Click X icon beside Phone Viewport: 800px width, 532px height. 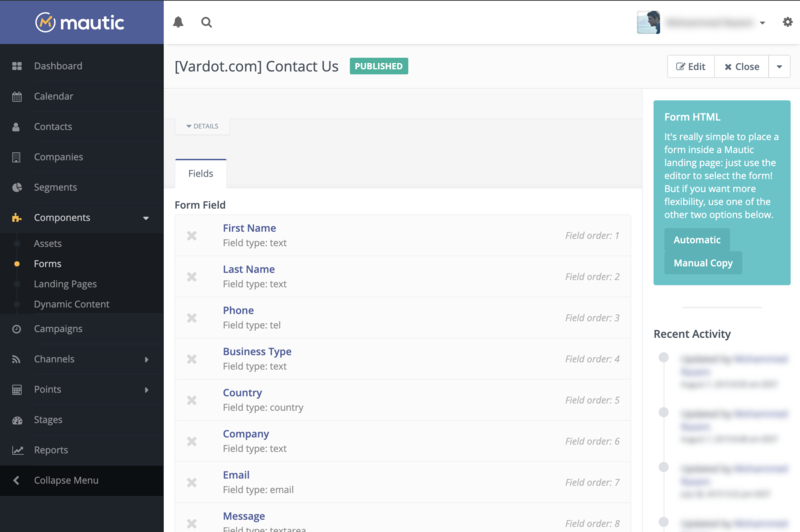click(x=192, y=318)
